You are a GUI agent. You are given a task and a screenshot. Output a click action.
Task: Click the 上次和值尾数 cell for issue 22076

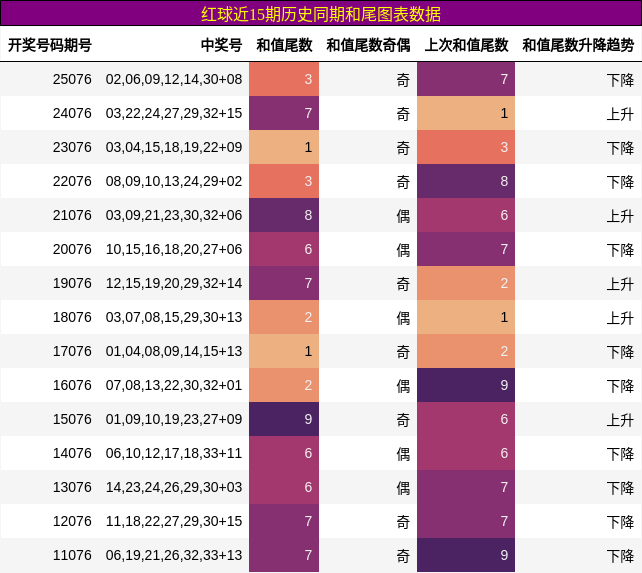tap(466, 181)
